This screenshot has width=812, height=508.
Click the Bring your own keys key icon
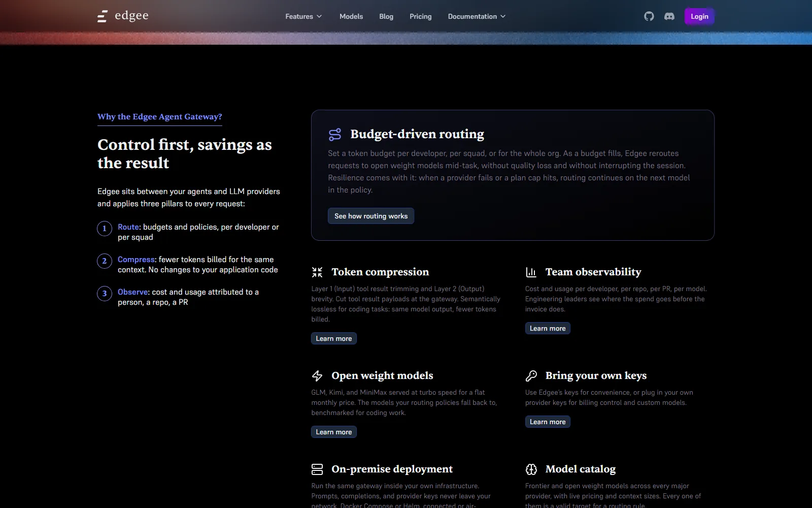531,376
